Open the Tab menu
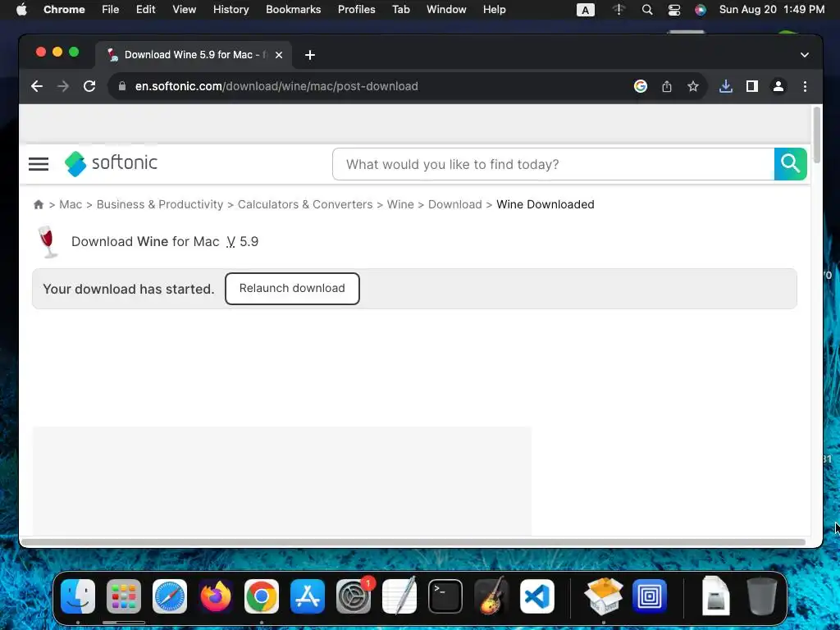Viewport: 840px width, 630px height. [400, 10]
